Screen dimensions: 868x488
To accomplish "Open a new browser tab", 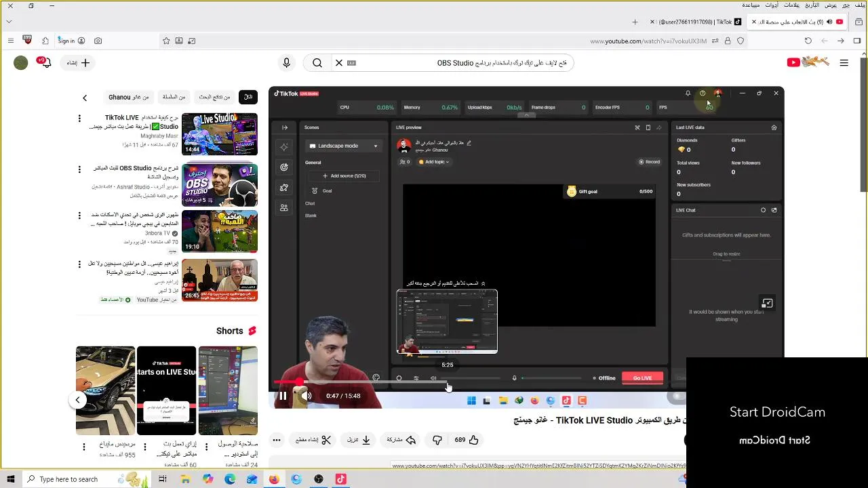I will [635, 22].
